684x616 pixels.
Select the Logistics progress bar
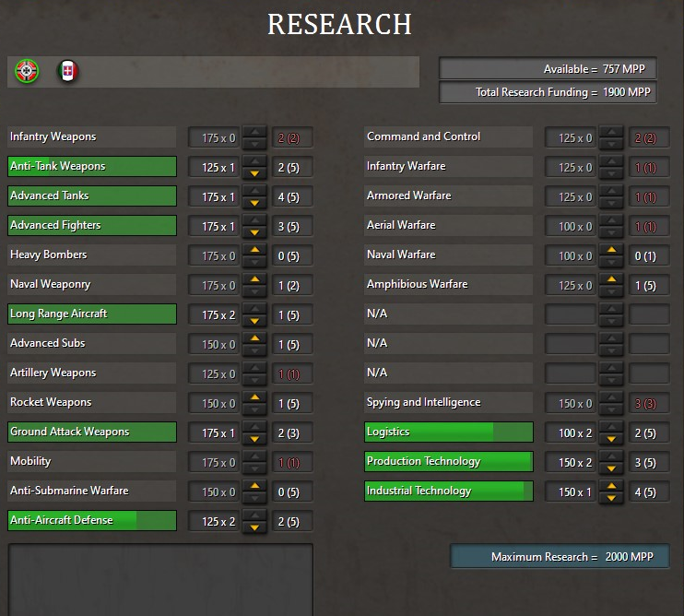point(449,432)
